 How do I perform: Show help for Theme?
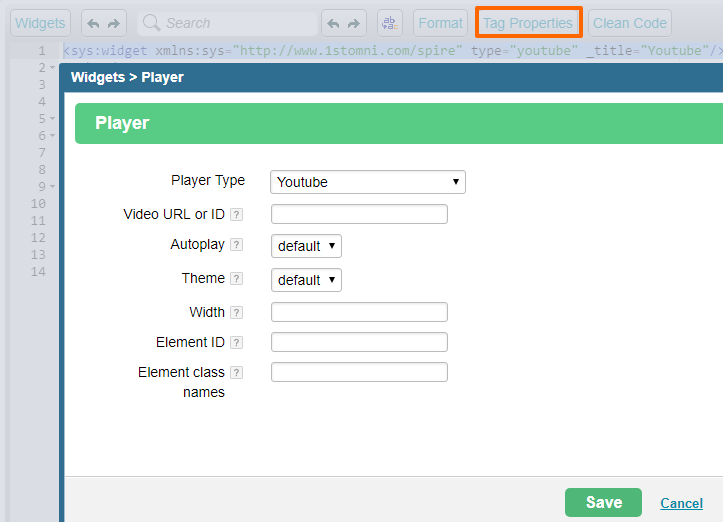click(x=237, y=279)
